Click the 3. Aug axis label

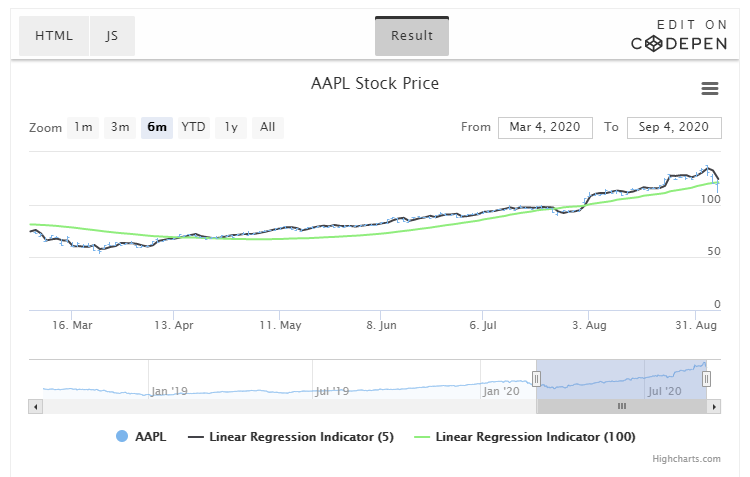(589, 325)
